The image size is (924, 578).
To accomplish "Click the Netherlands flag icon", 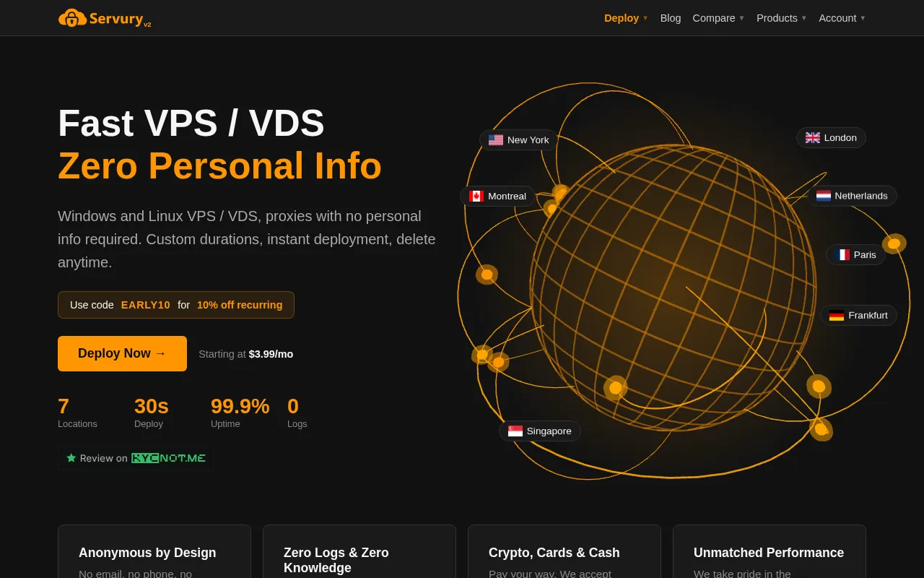I will point(824,196).
